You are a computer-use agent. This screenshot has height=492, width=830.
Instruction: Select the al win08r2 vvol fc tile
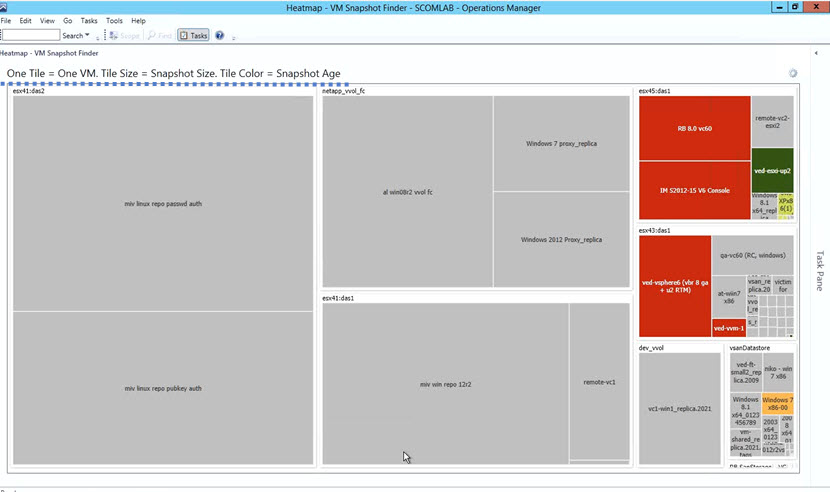point(408,192)
